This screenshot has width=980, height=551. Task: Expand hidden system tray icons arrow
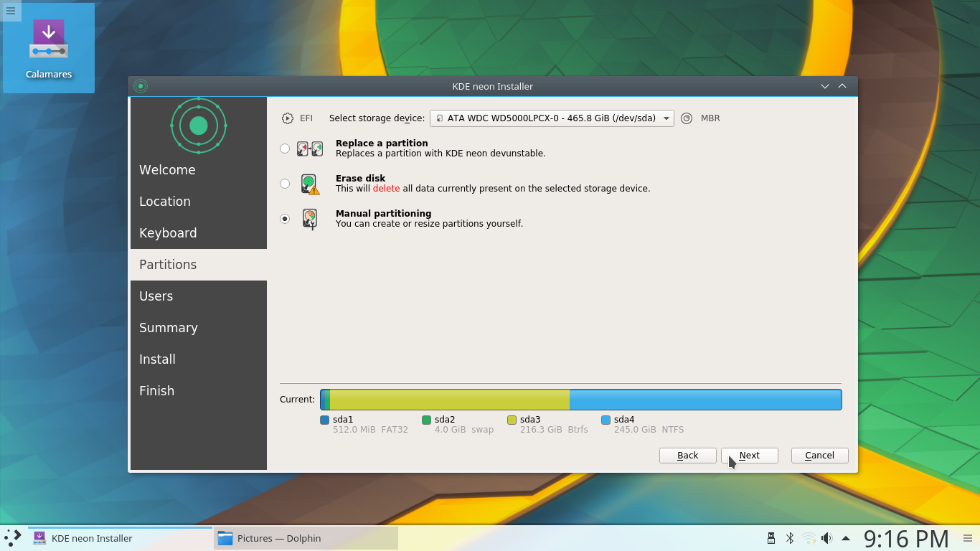click(846, 538)
